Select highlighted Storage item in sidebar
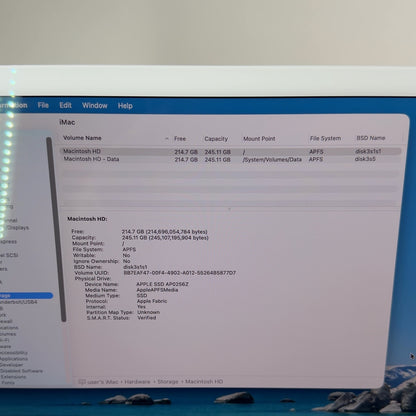Image resolution: width=416 pixels, height=416 pixels. pyautogui.click(x=26, y=296)
